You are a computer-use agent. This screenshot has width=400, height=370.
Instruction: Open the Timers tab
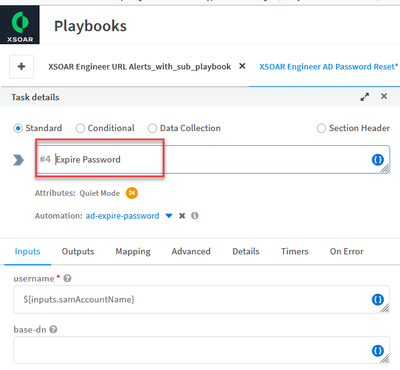coord(295,251)
